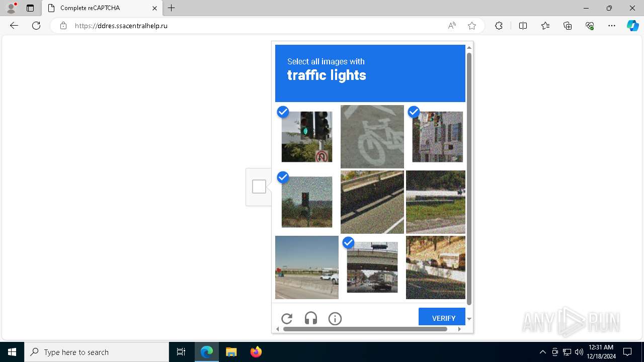Viewport: 644px width, 362px height.
Task: Open File Explorer from the taskbar
Action: click(x=231, y=352)
